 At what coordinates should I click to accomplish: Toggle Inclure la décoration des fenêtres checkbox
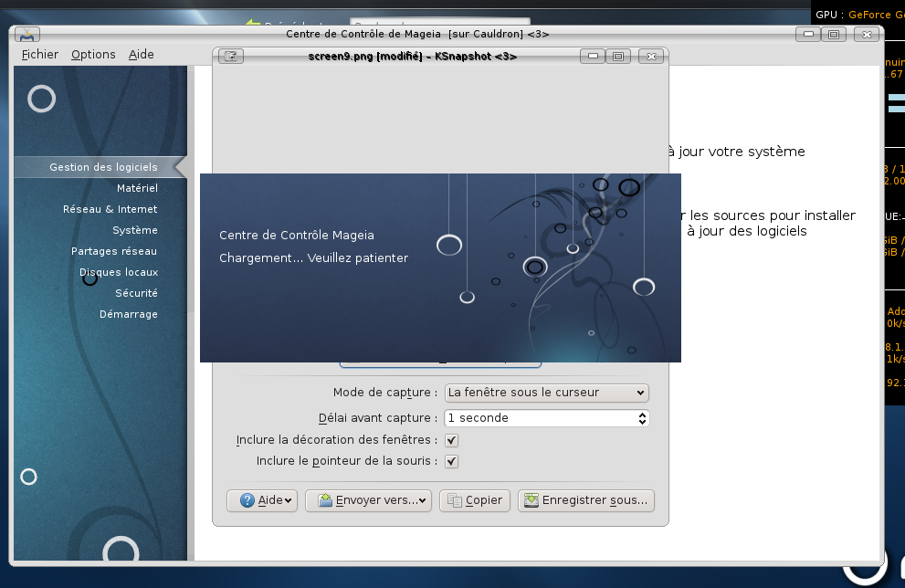[x=451, y=440]
